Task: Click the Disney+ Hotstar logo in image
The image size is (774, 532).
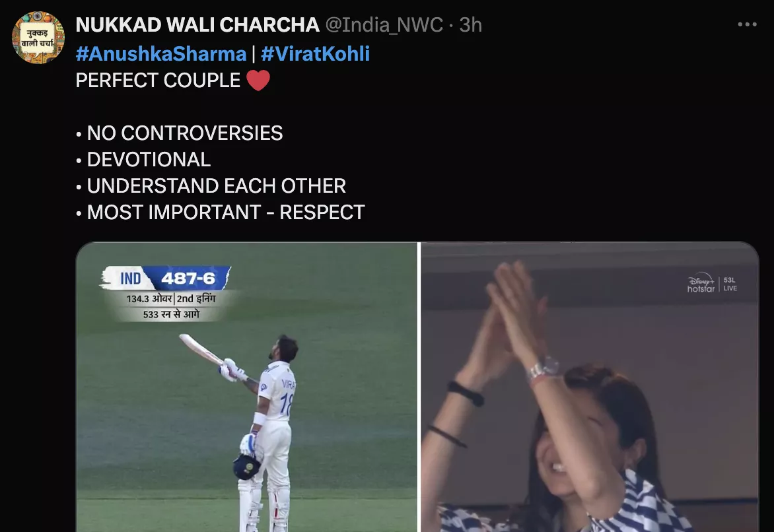Action: point(701,283)
